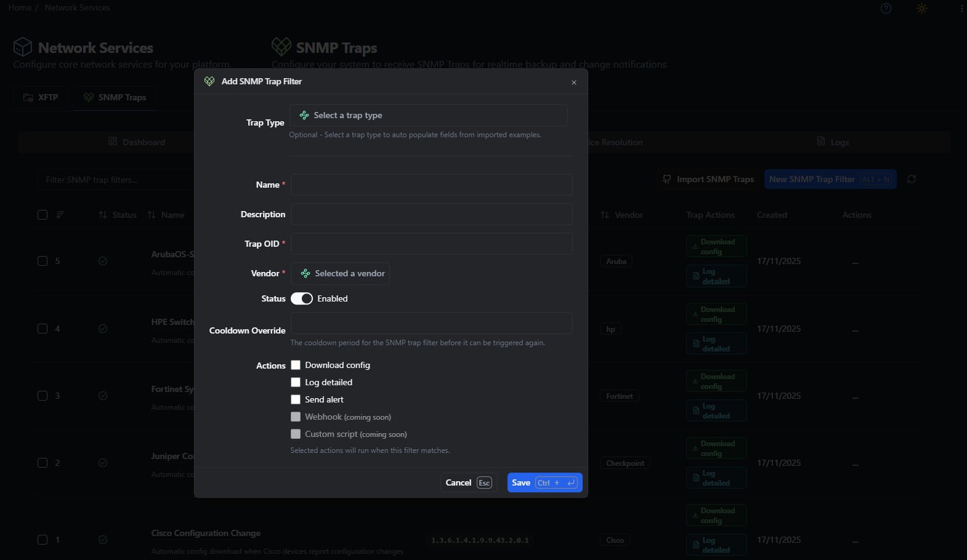Open the actions menu for the Fortinet row
This screenshot has height=560, width=967.
(856, 397)
